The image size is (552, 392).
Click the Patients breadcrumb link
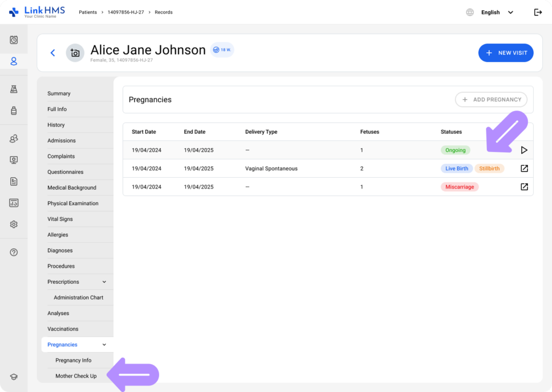[x=88, y=12]
